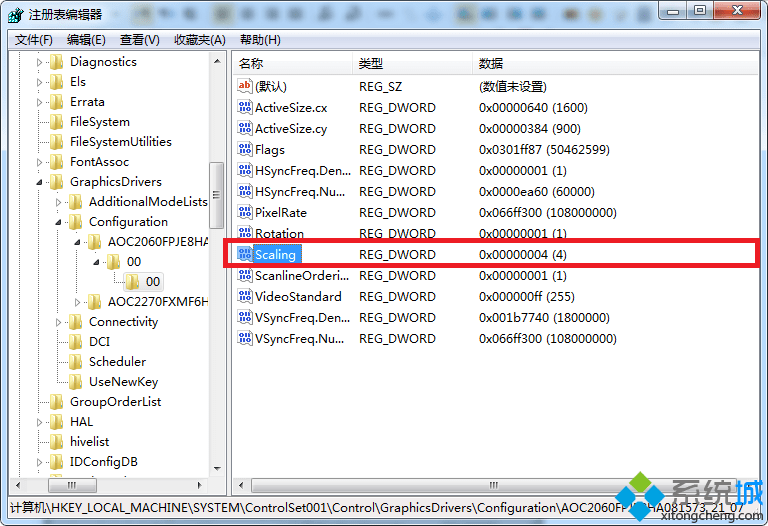The width and height of the screenshot is (768, 526).
Task: Click the Configuration folder icon
Action: coord(75,222)
